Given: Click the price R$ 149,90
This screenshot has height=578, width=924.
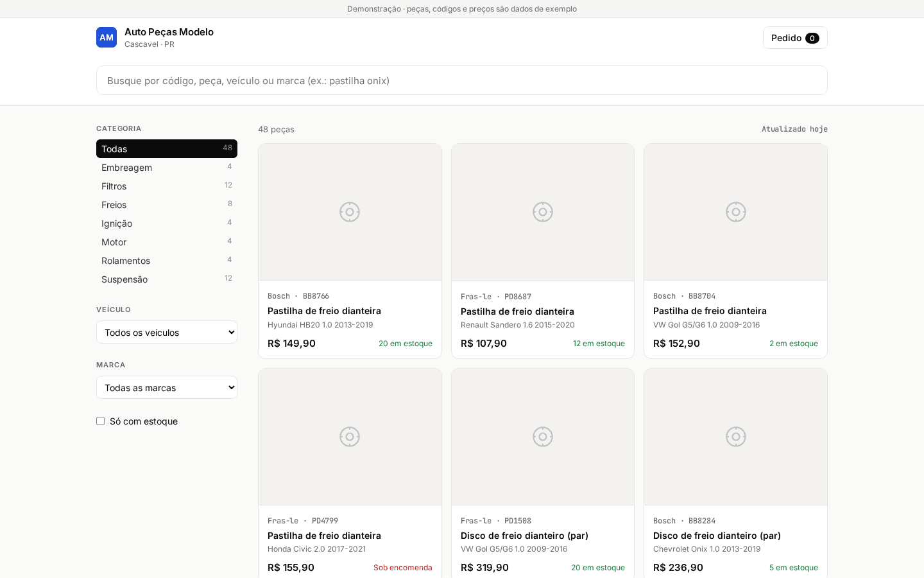Looking at the screenshot, I should (291, 344).
